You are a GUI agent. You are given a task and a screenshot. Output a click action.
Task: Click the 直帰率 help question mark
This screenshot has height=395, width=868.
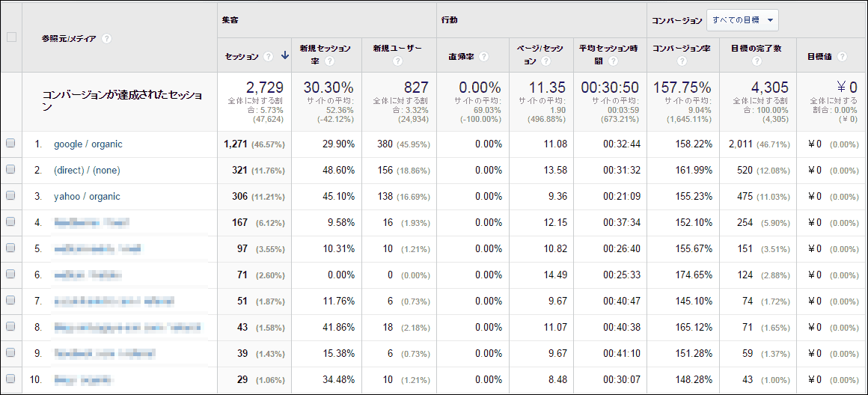[484, 56]
